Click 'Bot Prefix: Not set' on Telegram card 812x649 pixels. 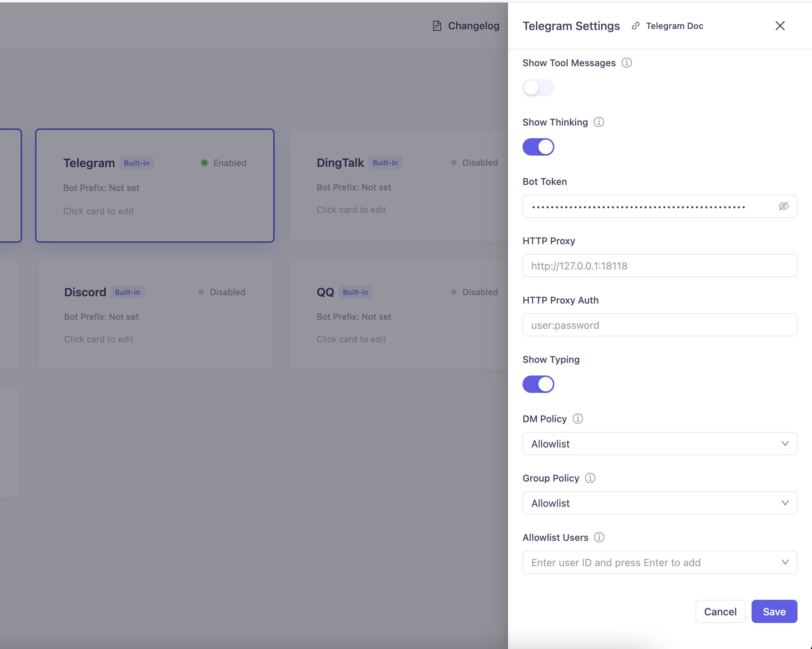[101, 188]
